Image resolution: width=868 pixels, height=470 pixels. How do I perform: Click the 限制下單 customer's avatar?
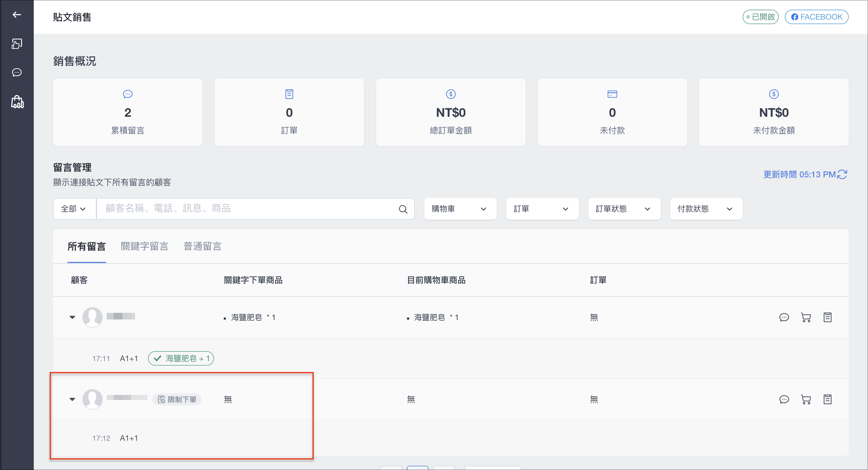[x=92, y=399]
